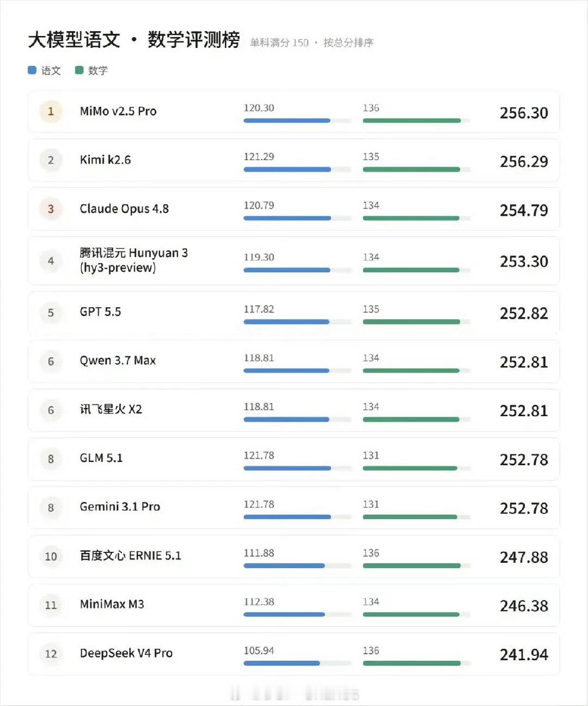Select the 讯飞星火 X2 model name
The image size is (588, 706).
pos(111,409)
